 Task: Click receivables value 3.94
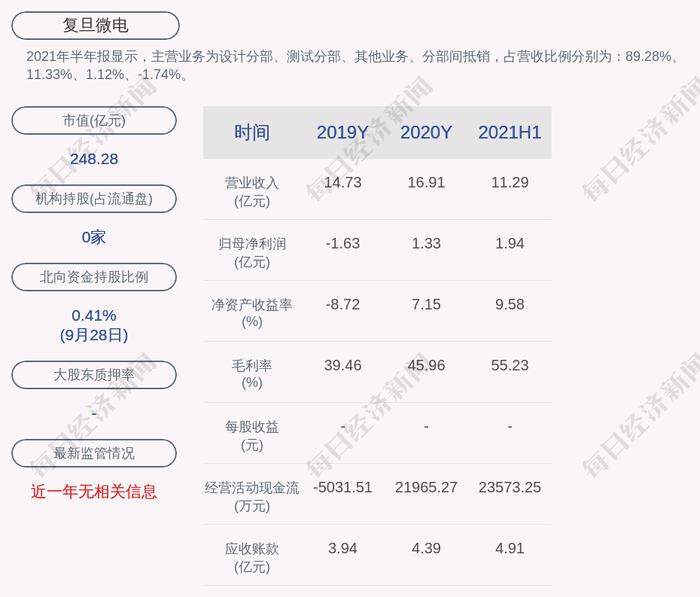(x=342, y=548)
